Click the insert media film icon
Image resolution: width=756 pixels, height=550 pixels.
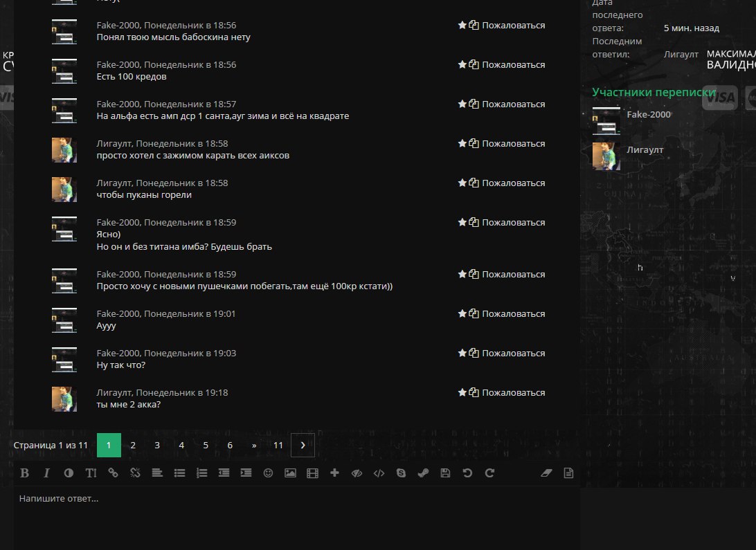coord(312,473)
